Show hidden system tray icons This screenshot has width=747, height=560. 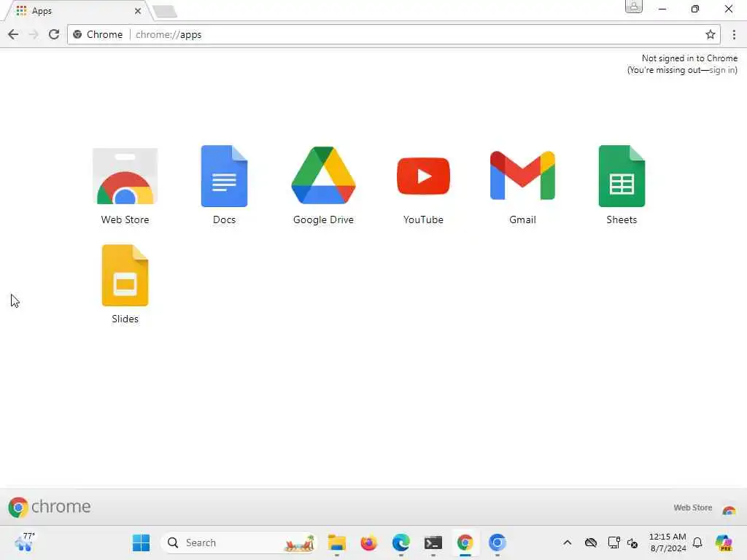[567, 542]
